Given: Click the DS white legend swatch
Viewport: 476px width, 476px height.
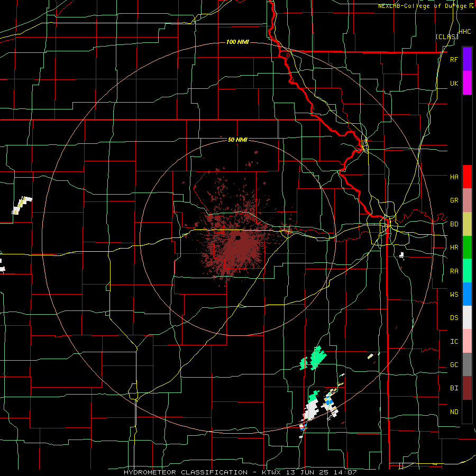Looking at the screenshot, I should coord(467,317).
